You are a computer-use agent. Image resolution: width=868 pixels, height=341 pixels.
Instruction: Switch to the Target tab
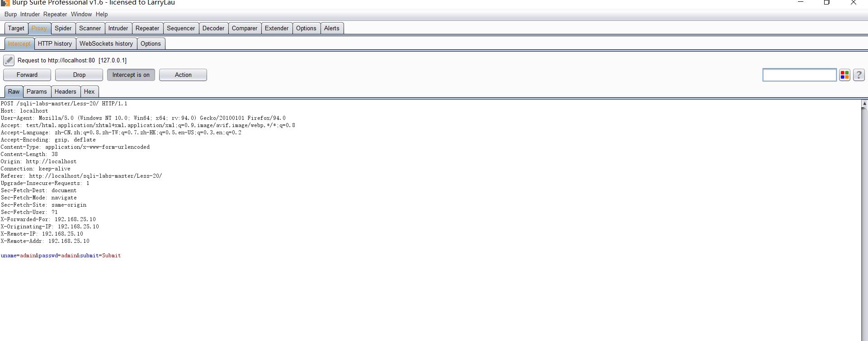pyautogui.click(x=16, y=28)
